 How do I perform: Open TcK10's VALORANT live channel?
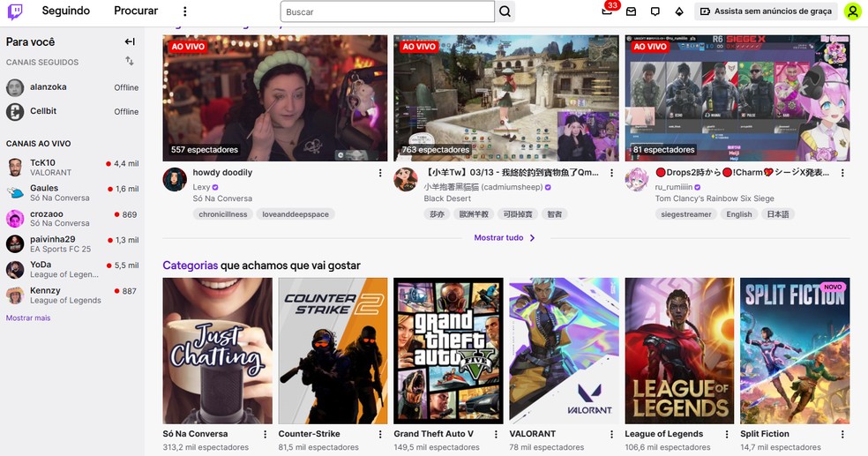click(72, 167)
